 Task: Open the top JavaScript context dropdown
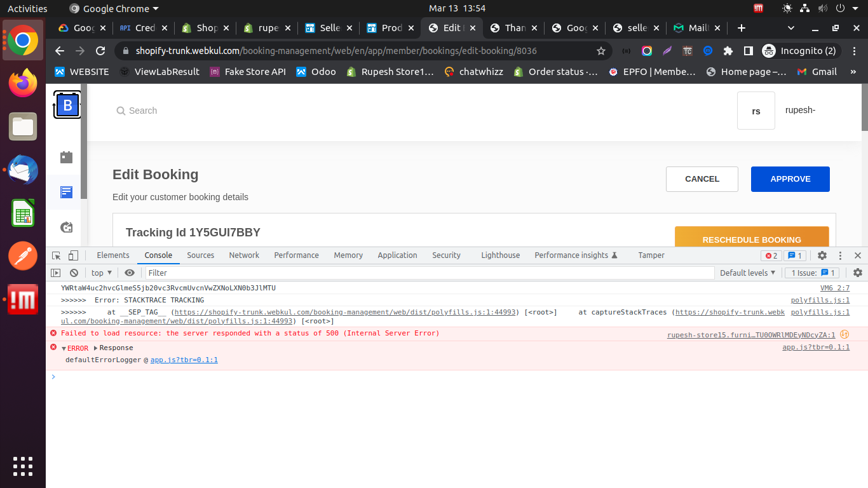pyautogui.click(x=101, y=273)
